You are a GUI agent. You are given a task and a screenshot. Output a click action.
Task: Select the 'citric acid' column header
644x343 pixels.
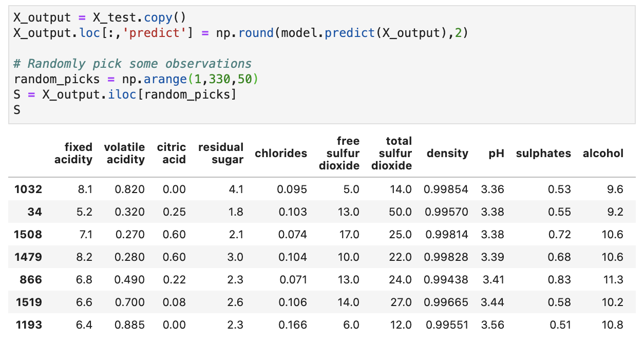[x=172, y=153]
